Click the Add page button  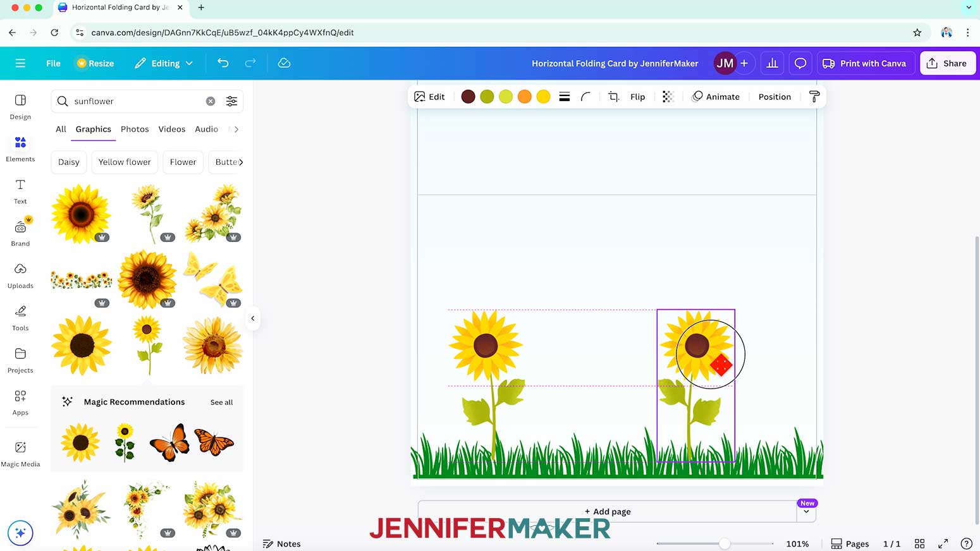click(x=607, y=512)
